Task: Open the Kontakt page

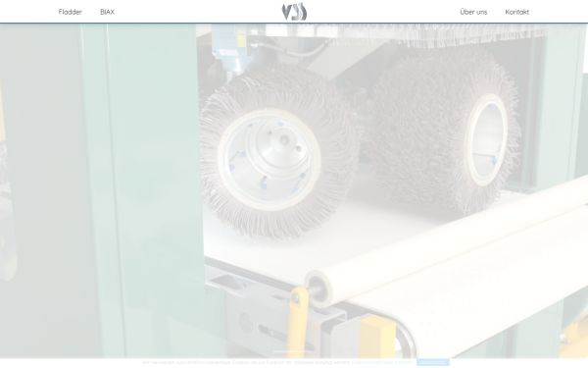Action: click(516, 12)
